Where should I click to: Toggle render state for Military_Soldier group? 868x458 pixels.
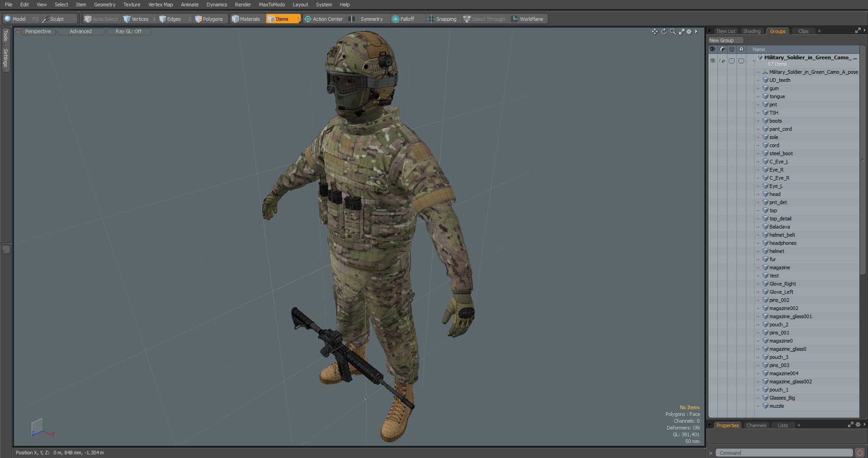pos(722,61)
